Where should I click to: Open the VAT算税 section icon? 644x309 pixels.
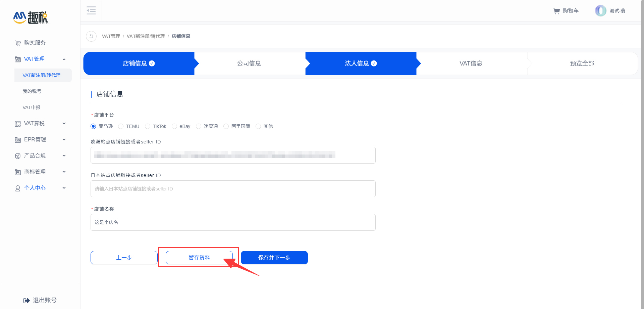17,123
